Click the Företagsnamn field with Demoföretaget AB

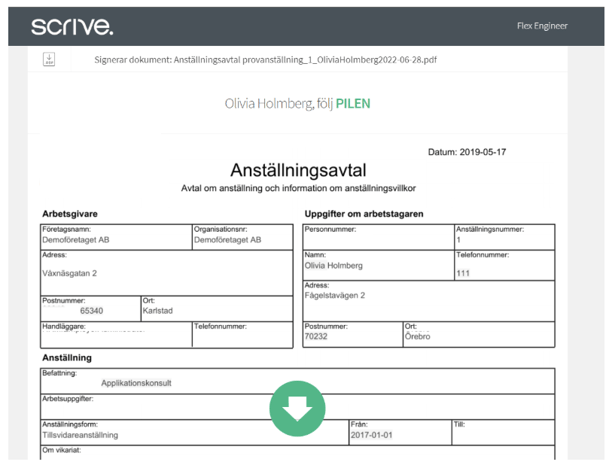[115, 236]
